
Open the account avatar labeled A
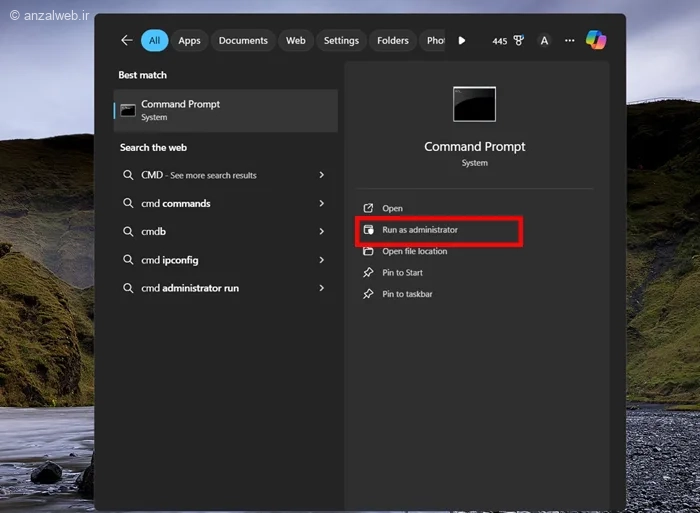(544, 41)
